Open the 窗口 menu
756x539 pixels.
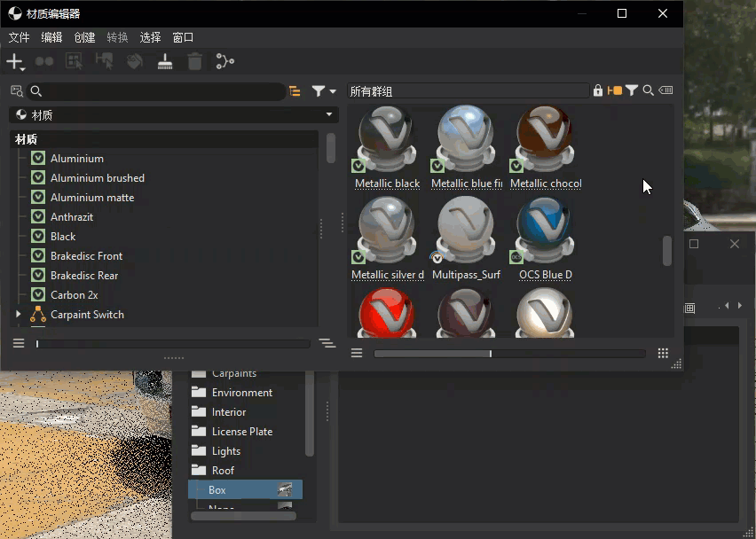[x=183, y=37]
